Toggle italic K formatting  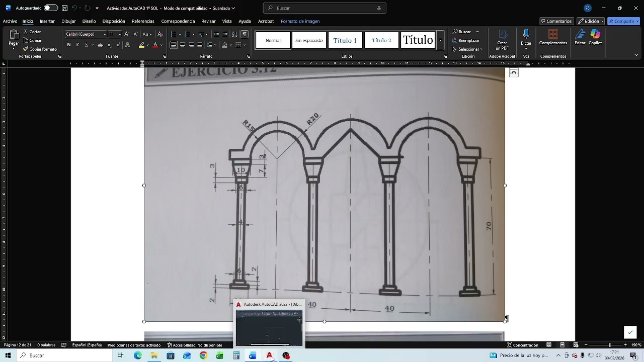[77, 45]
